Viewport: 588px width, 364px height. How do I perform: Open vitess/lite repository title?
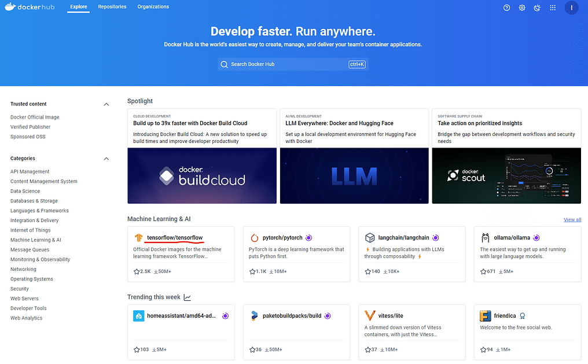(x=391, y=315)
